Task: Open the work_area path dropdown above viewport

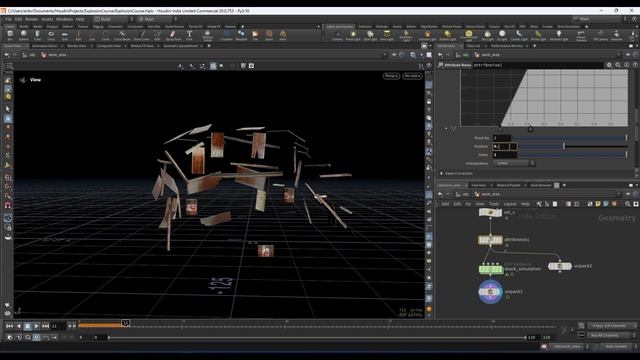Action: (384, 55)
